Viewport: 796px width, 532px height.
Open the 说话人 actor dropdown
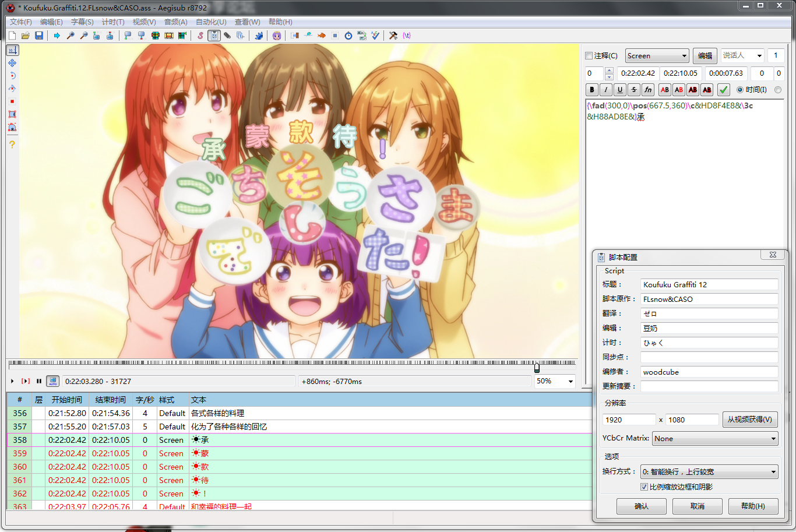click(x=759, y=56)
